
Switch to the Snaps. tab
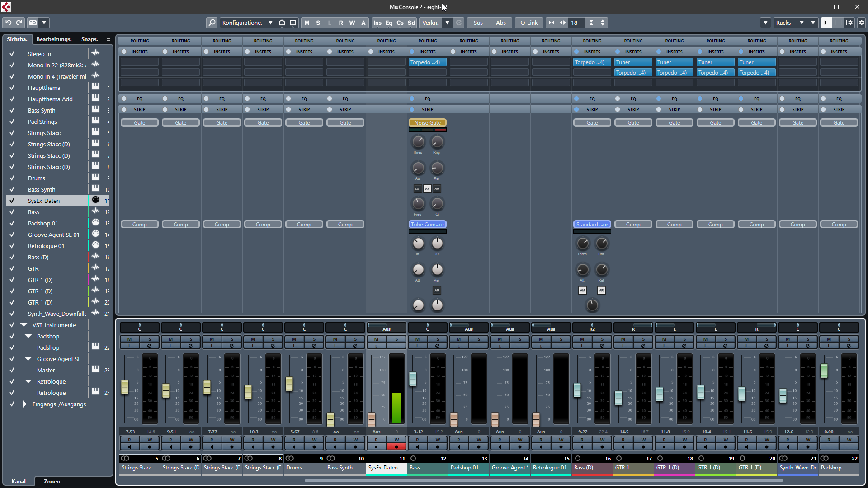point(90,39)
